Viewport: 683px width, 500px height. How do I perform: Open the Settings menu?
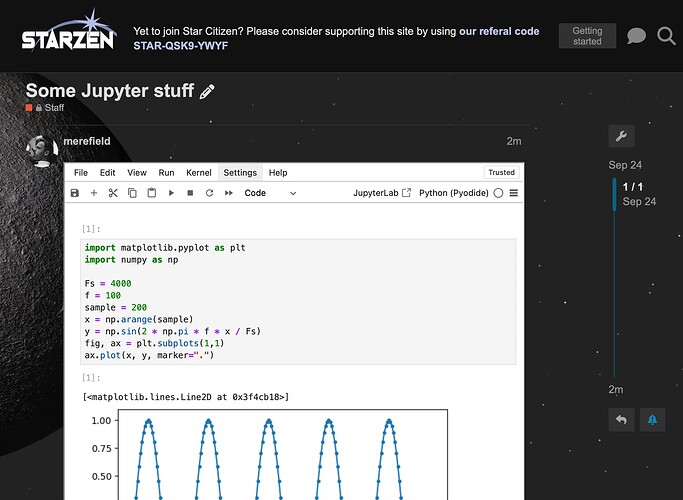(x=240, y=173)
